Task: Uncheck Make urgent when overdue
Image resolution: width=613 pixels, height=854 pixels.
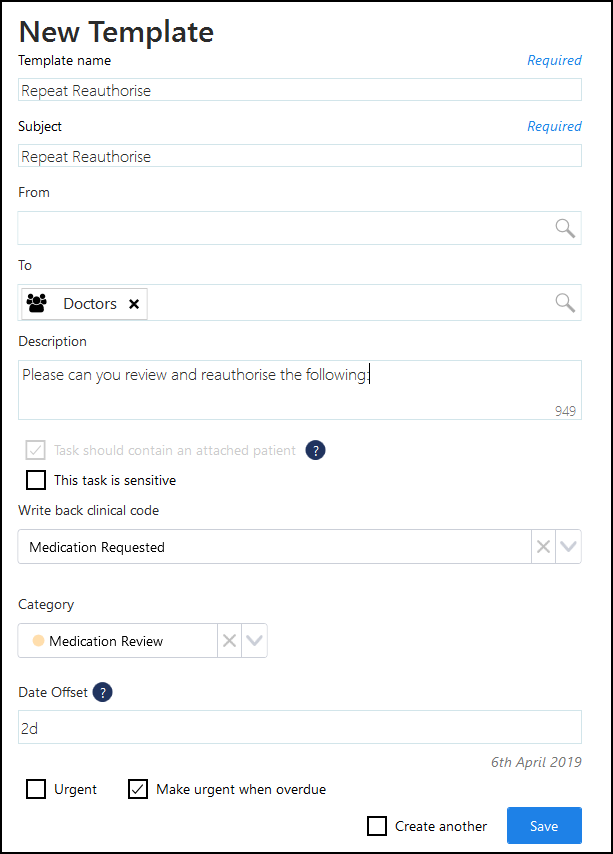Action: coord(138,789)
